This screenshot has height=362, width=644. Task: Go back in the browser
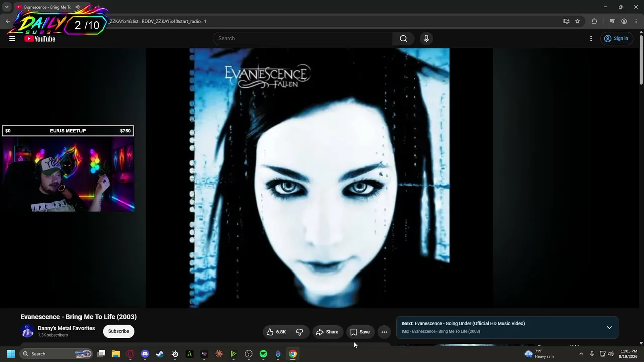pos(8,21)
